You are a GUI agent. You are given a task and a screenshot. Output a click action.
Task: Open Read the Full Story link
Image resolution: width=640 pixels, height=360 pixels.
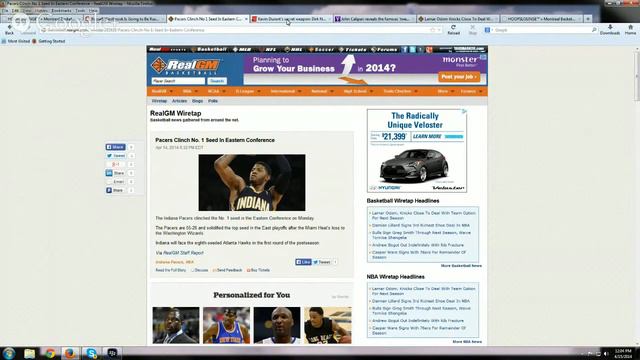pyautogui.click(x=171, y=270)
